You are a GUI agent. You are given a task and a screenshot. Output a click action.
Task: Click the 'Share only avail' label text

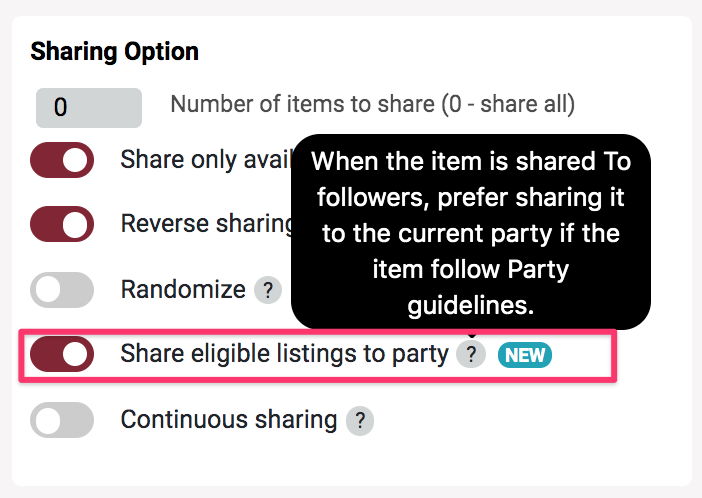click(x=204, y=160)
